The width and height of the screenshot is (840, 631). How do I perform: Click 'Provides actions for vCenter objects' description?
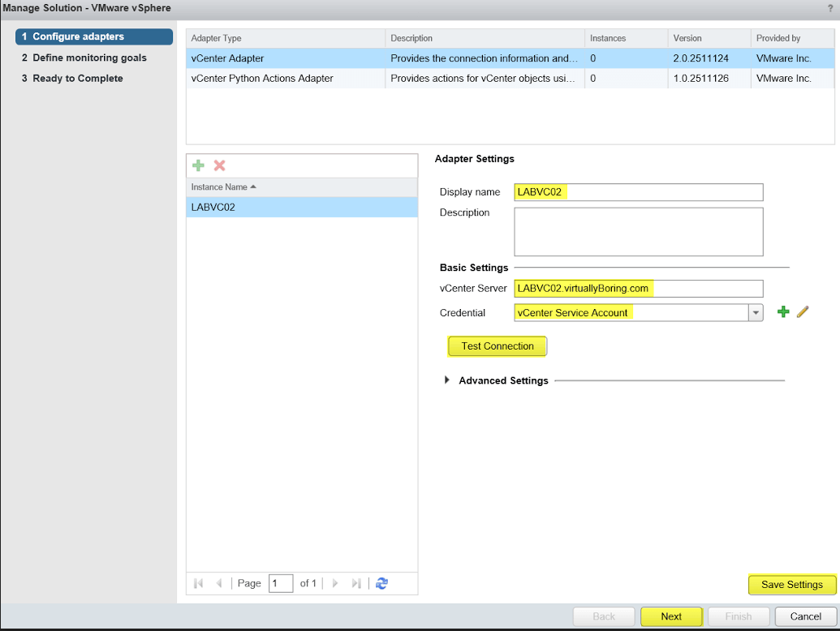(x=483, y=78)
